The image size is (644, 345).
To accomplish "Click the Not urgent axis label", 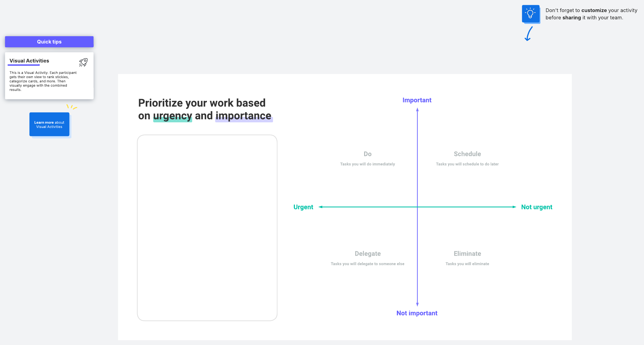I will pyautogui.click(x=537, y=207).
